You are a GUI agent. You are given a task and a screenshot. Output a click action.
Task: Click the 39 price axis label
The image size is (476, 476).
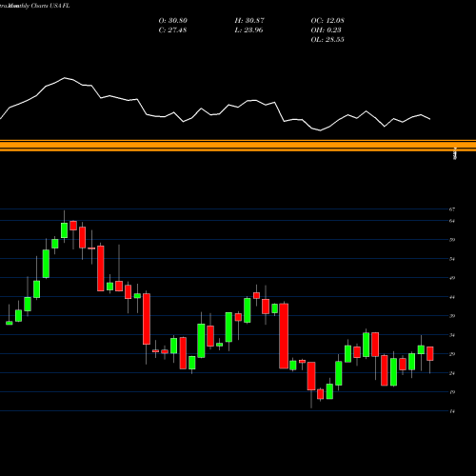pyautogui.click(x=452, y=316)
